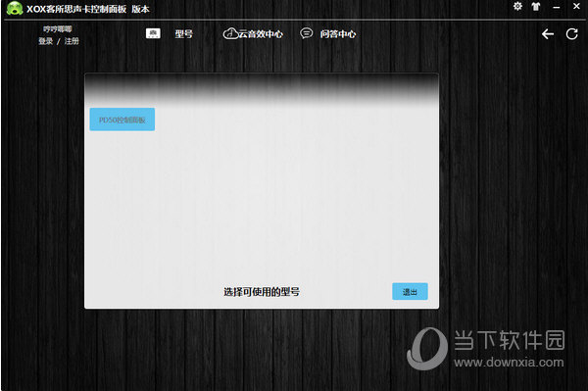This screenshot has width=588, height=391.
Task: Open the 云音效中心 tab
Action: point(261,34)
